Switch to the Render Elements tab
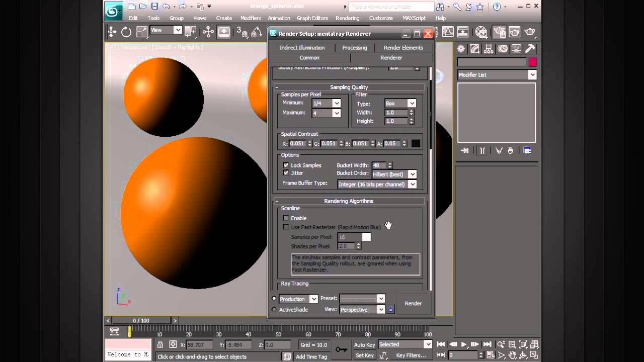Screen dimensions: 644x362 tap(403, 48)
